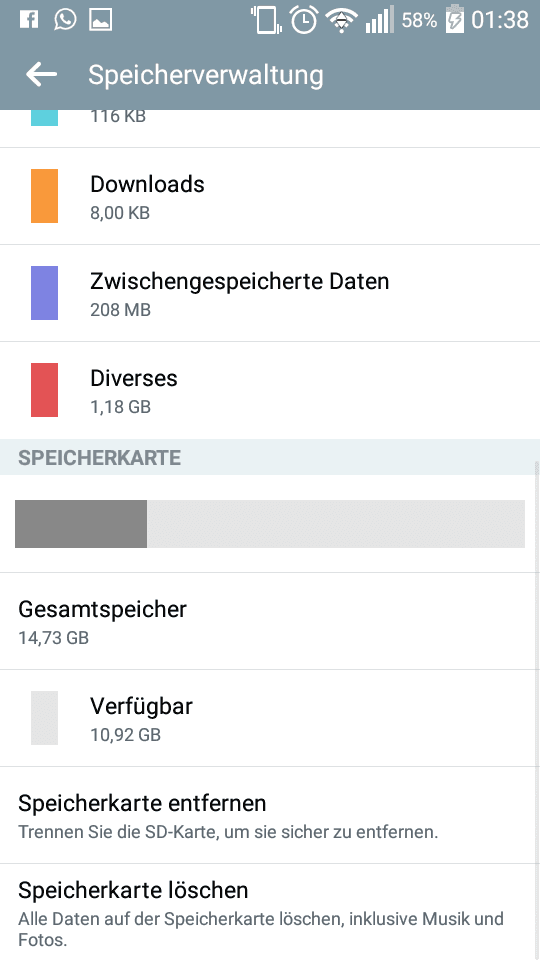Open the Downloads storage entry
The image size is (540, 960).
pyautogui.click(x=270, y=197)
